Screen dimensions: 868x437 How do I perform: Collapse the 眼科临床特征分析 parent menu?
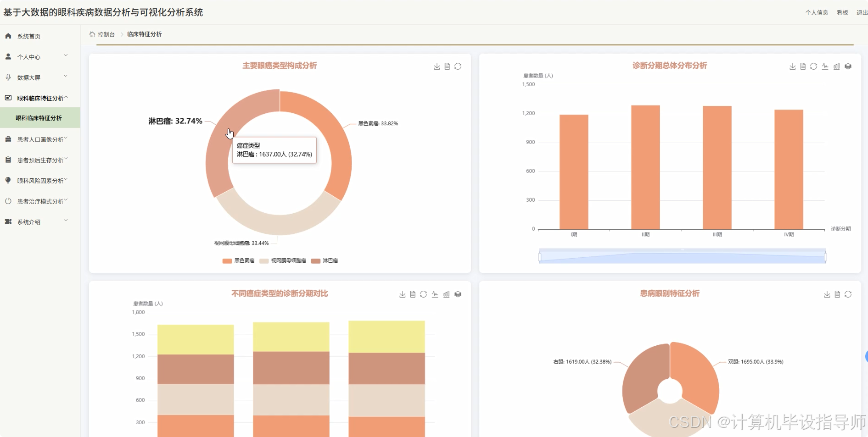click(40, 98)
